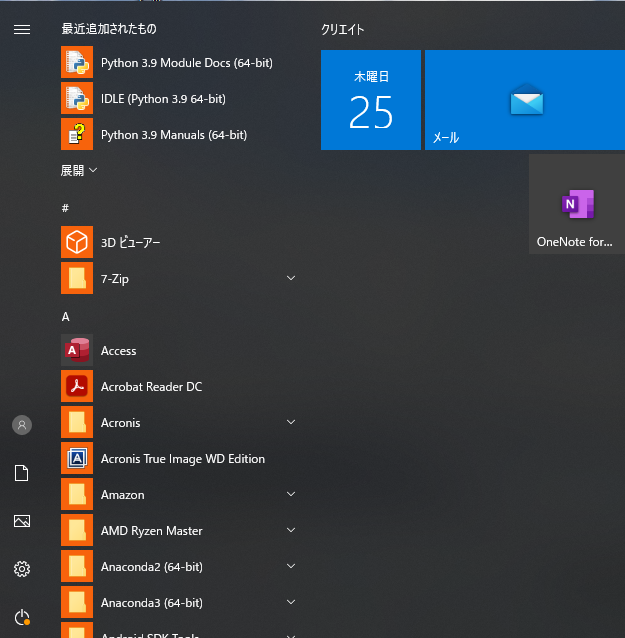Select IDLE (Python 3.9 64-bit) label
The height and width of the screenshot is (638, 625).
pos(163,99)
